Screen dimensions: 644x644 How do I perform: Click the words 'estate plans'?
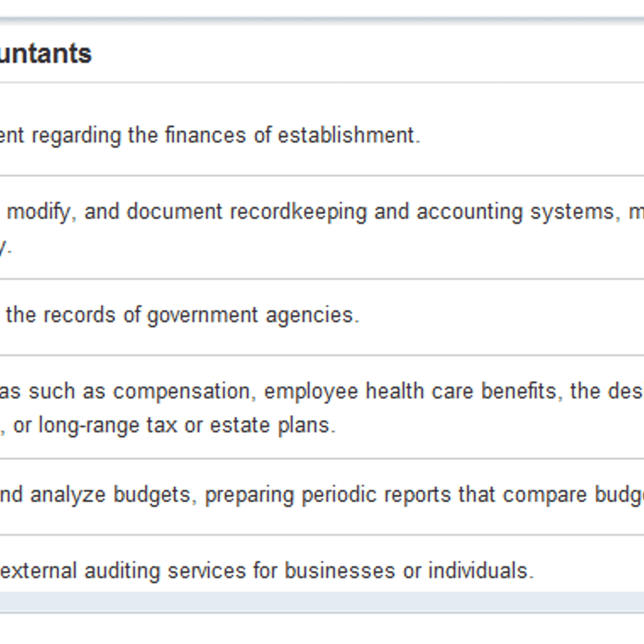[272, 425]
